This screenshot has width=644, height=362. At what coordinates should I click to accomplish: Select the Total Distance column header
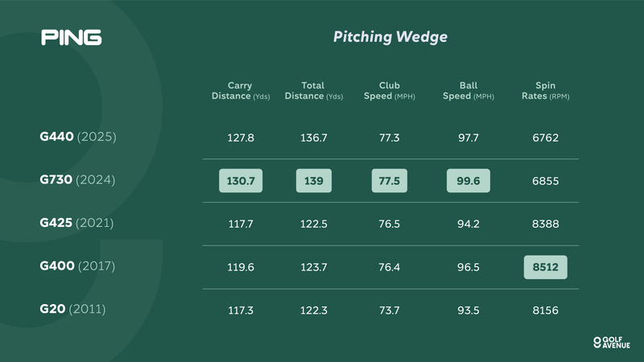click(313, 91)
